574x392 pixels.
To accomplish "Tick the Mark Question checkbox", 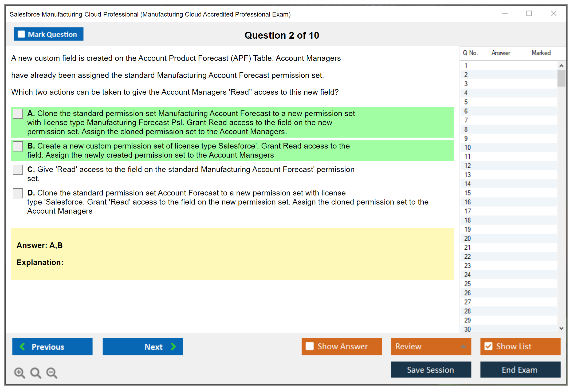I will click(21, 34).
